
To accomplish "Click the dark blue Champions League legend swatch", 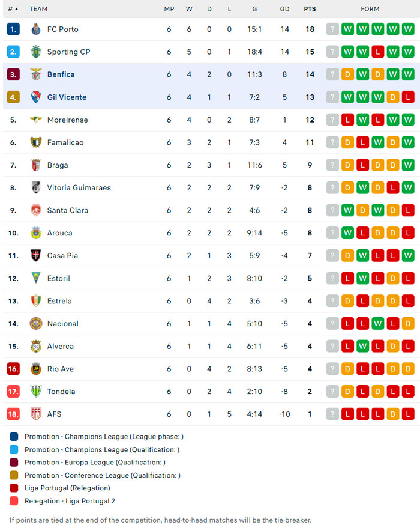I will coord(14,437).
